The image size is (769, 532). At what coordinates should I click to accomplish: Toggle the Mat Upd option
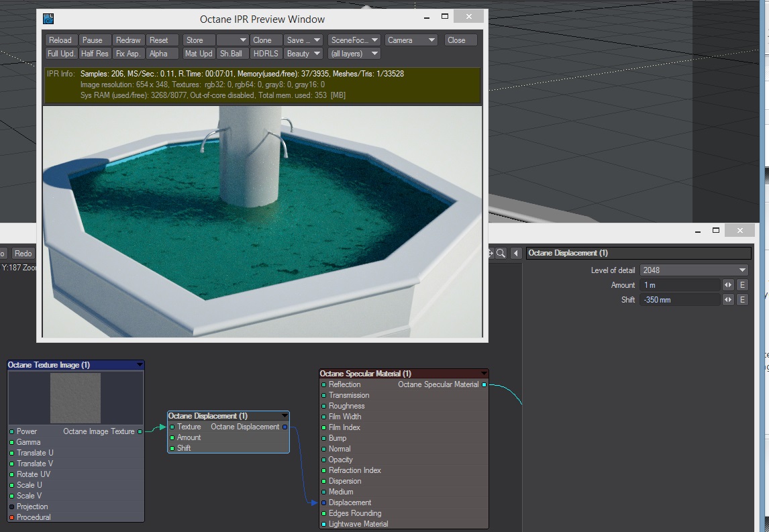(x=199, y=54)
